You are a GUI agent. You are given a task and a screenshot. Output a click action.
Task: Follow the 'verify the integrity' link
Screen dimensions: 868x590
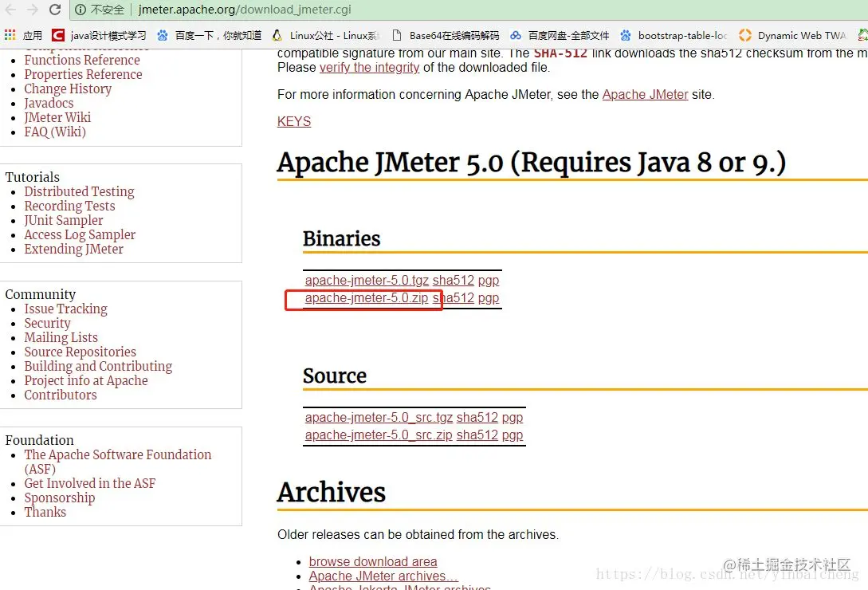point(369,68)
